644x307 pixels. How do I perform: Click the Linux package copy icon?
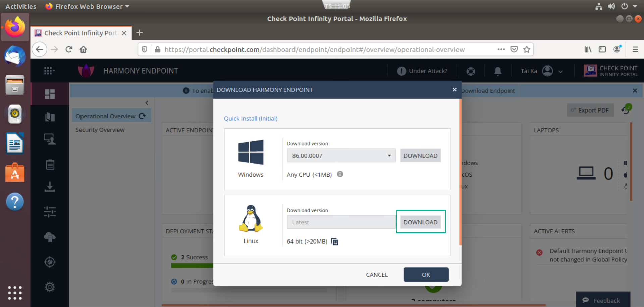[x=334, y=242]
